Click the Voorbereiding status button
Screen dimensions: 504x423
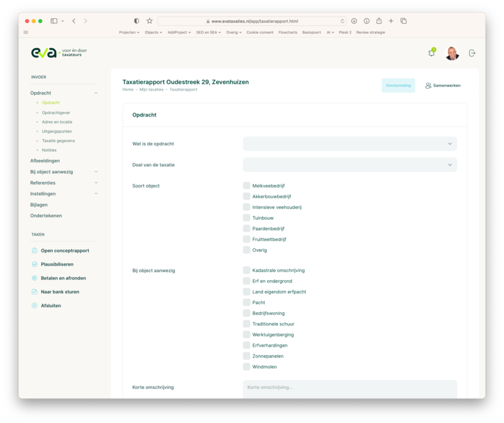point(398,86)
